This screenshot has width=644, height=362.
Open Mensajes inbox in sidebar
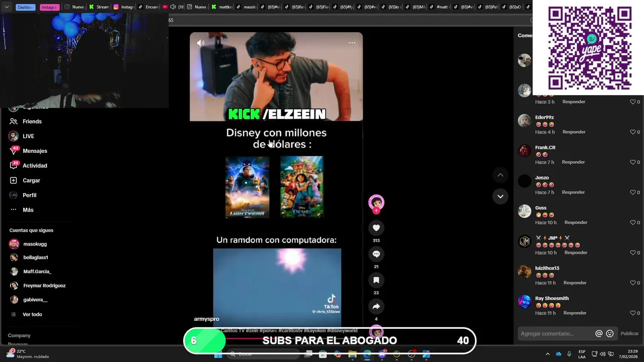pos(28,151)
